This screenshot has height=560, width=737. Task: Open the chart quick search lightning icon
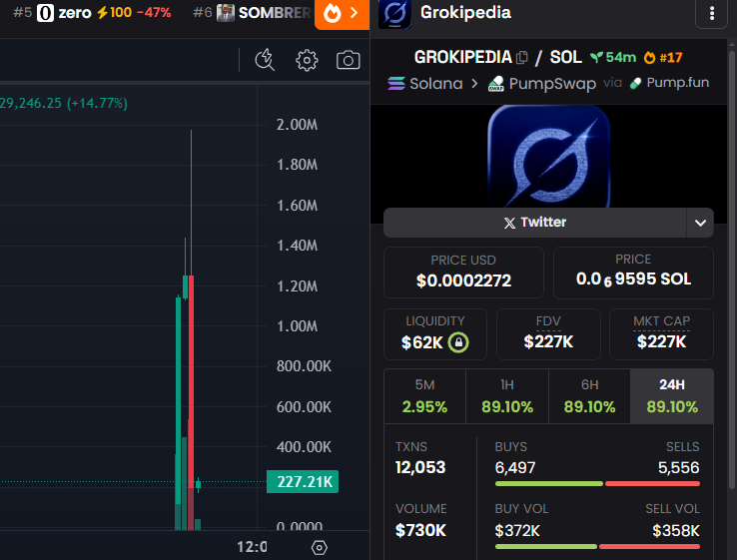pyautogui.click(x=265, y=60)
